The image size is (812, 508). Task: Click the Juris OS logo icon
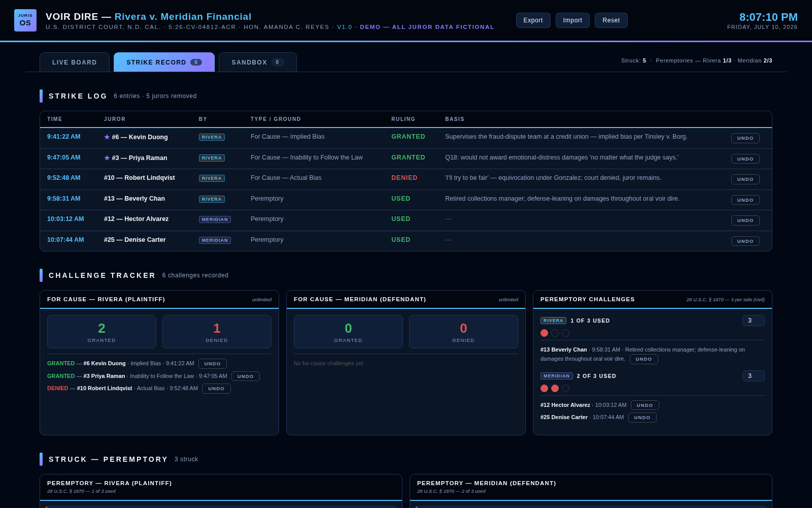[x=25, y=20]
